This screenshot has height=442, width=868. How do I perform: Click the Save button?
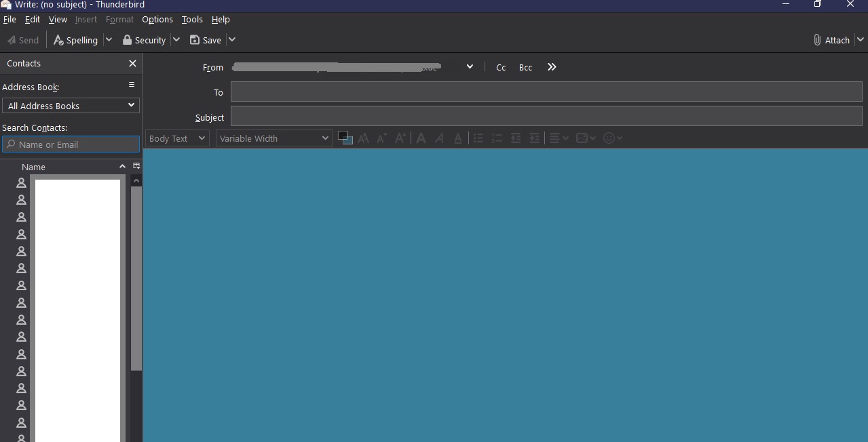coord(206,40)
